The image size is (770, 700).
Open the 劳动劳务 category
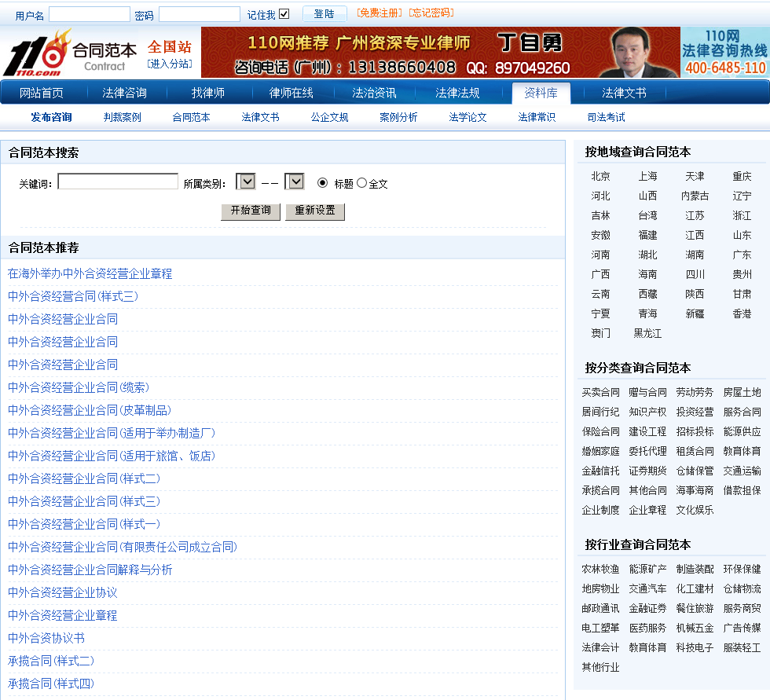click(695, 392)
